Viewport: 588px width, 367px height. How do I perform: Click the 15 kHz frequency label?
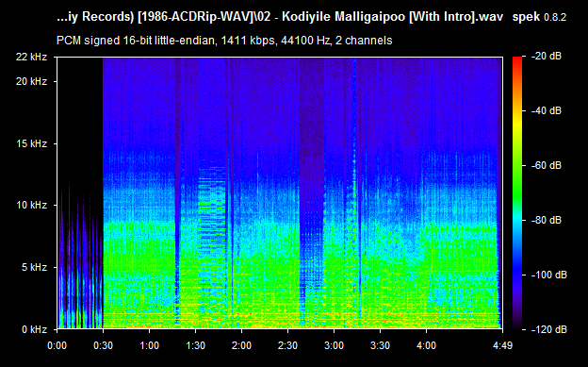pyautogui.click(x=31, y=143)
